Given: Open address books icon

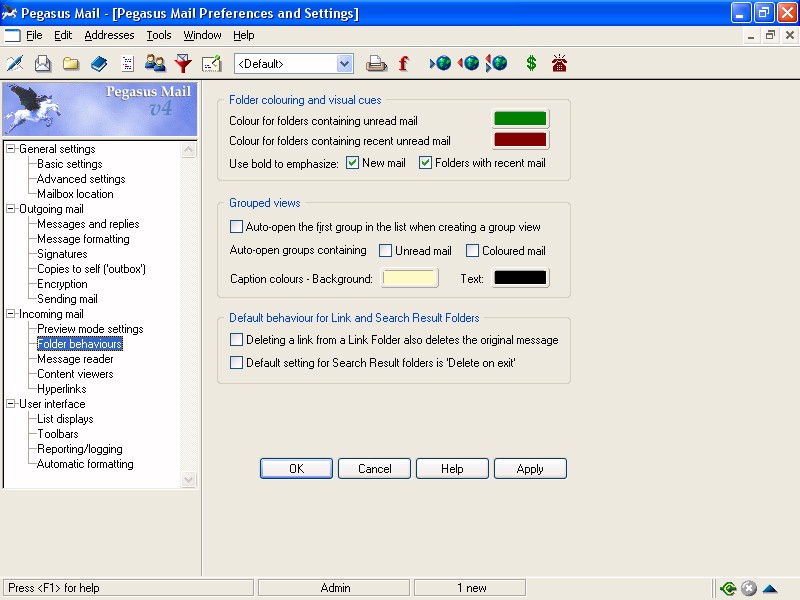Looking at the screenshot, I should pyautogui.click(x=99, y=63).
